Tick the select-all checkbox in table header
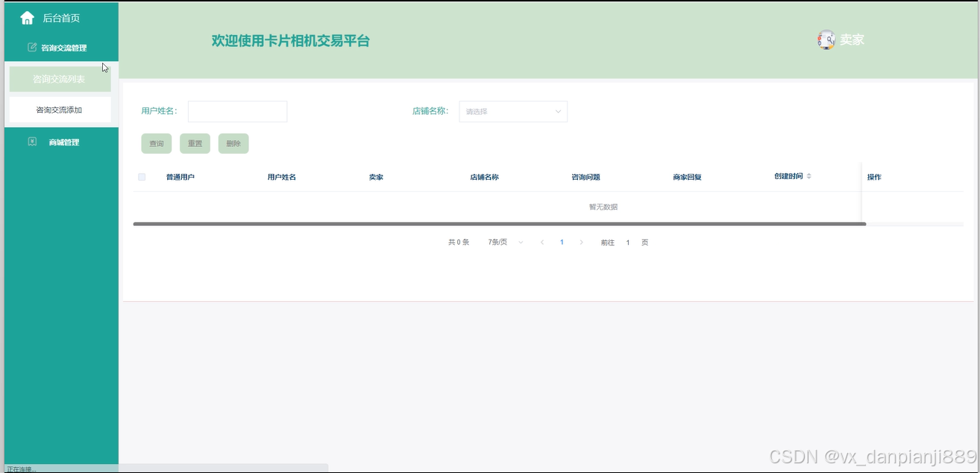This screenshot has height=473, width=980. click(142, 177)
